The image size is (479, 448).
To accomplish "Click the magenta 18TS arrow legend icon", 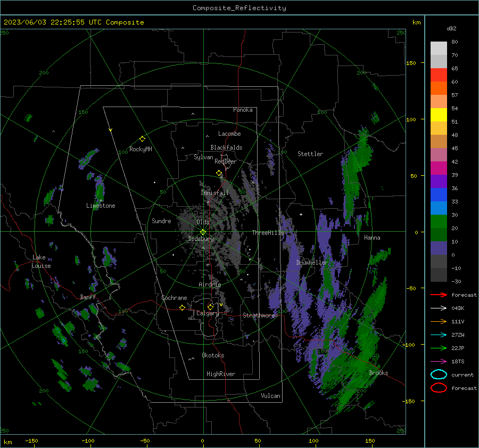I will point(439,362).
